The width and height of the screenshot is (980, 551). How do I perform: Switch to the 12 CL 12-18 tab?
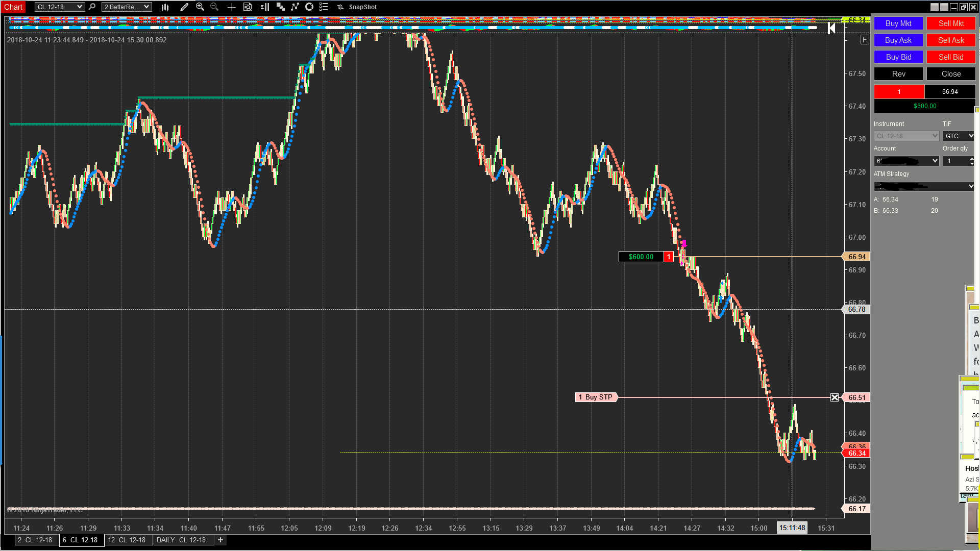point(128,540)
